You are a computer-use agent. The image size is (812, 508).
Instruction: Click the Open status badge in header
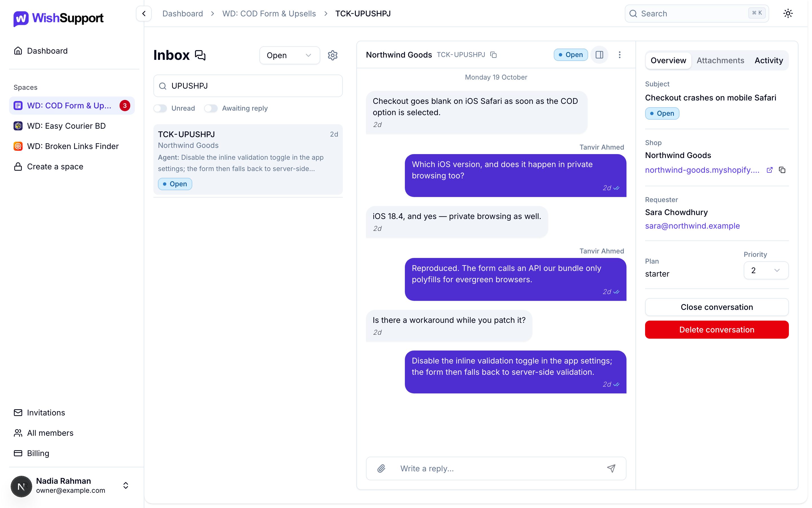(x=570, y=55)
